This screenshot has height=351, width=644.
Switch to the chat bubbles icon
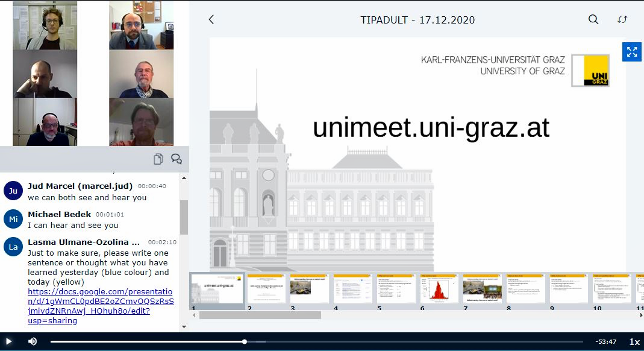177,159
